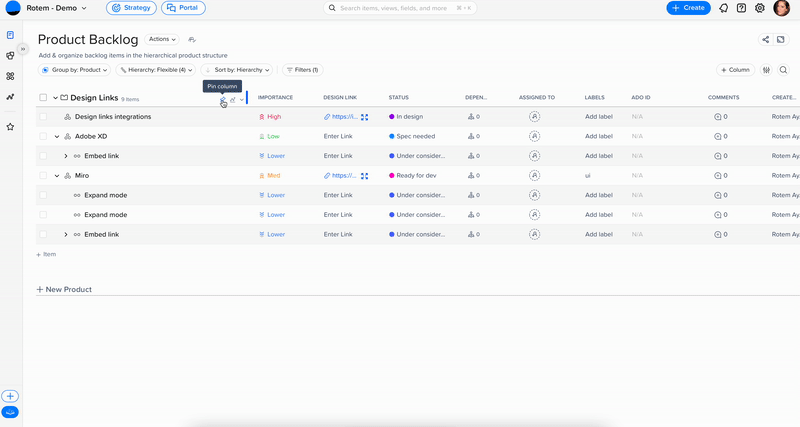Click the Pin column icon
Image resolution: width=800 pixels, height=427 pixels.
[223, 99]
